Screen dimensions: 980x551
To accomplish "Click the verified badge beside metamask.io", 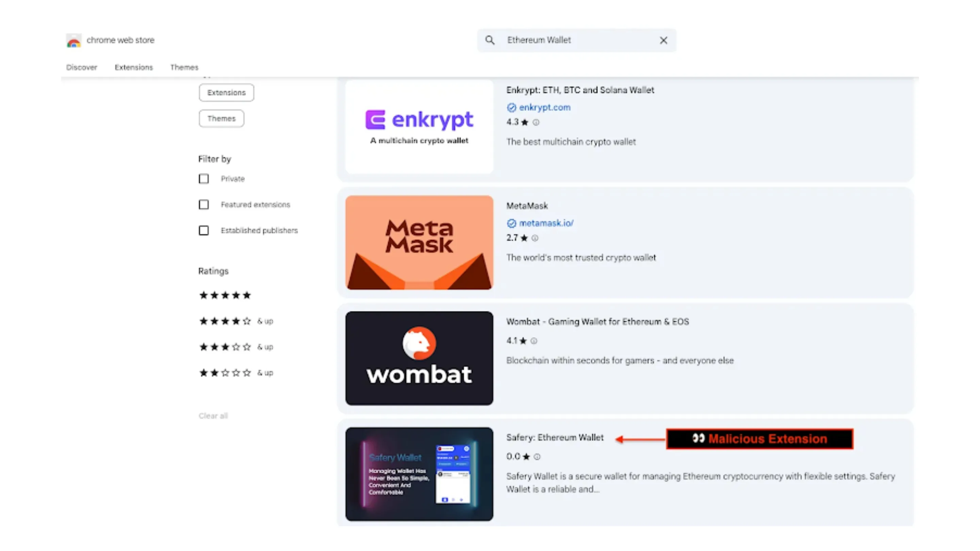I will click(511, 223).
